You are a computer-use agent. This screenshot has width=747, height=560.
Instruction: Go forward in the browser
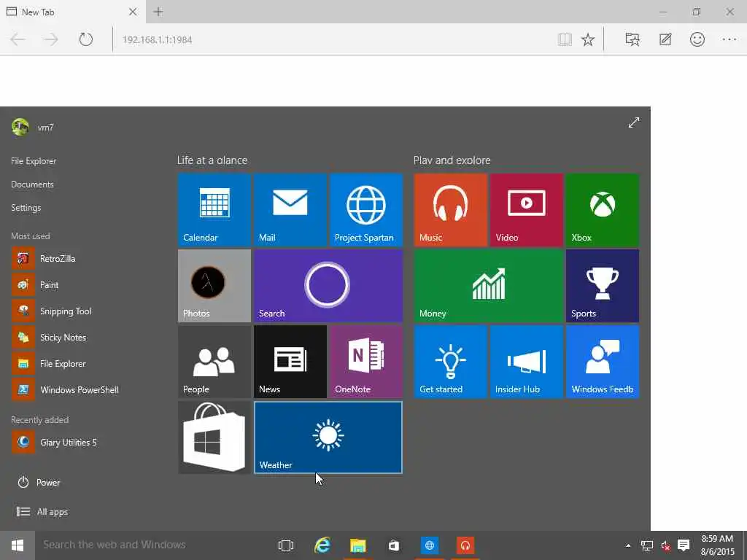click(x=50, y=39)
